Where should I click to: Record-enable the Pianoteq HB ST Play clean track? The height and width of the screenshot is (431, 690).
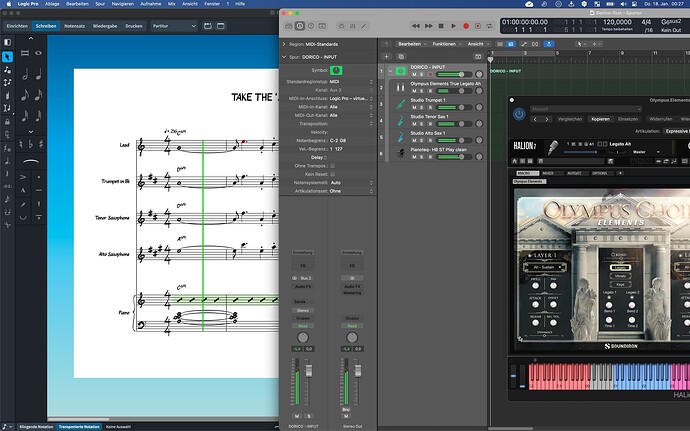tap(429, 157)
